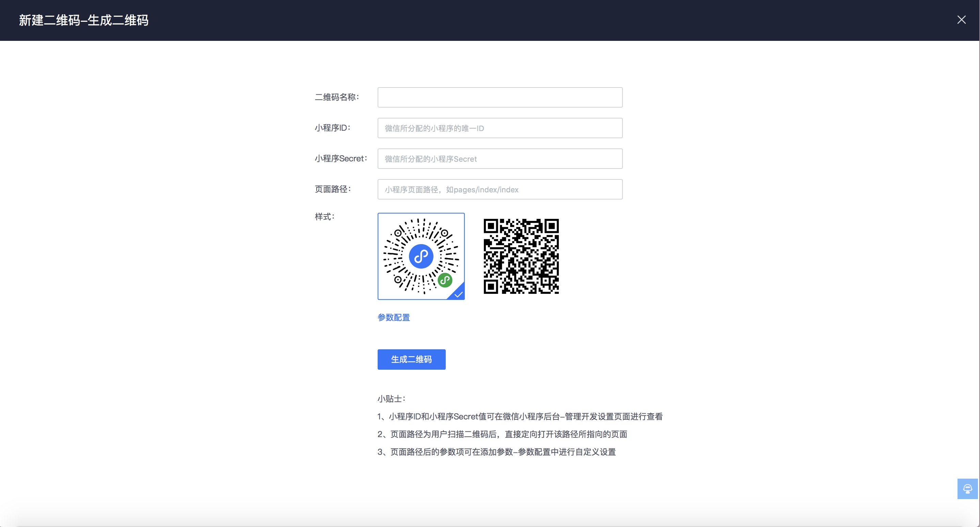Click the 小程序ID input box

click(x=500, y=128)
